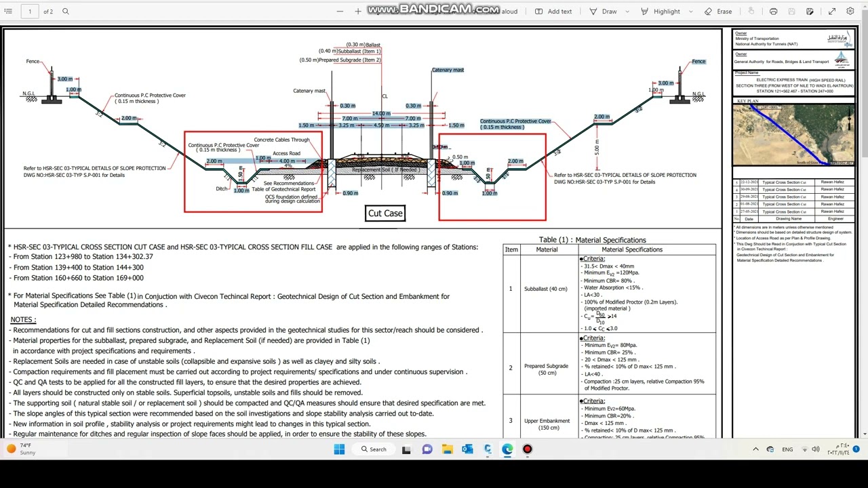Click the 'Material Specifications' column header
This screenshot has height=488, width=868.
(x=632, y=250)
